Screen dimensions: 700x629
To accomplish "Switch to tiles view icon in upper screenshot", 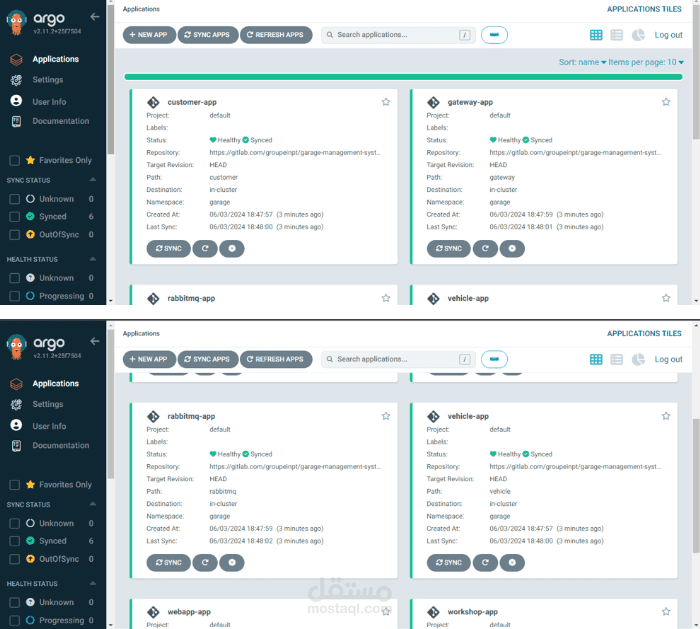I will pos(596,35).
